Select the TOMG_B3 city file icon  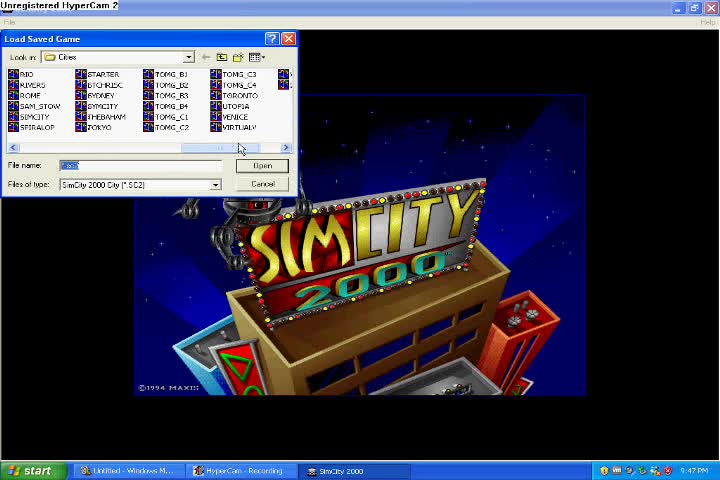point(148,95)
